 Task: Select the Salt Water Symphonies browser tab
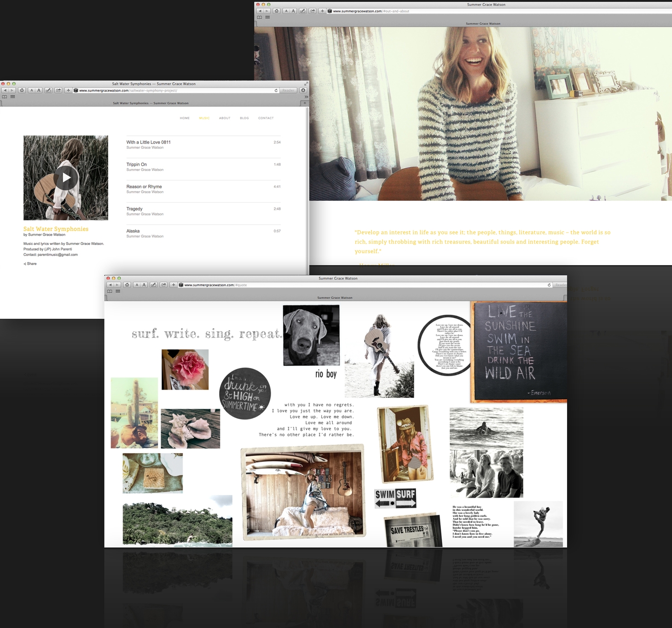click(x=151, y=103)
